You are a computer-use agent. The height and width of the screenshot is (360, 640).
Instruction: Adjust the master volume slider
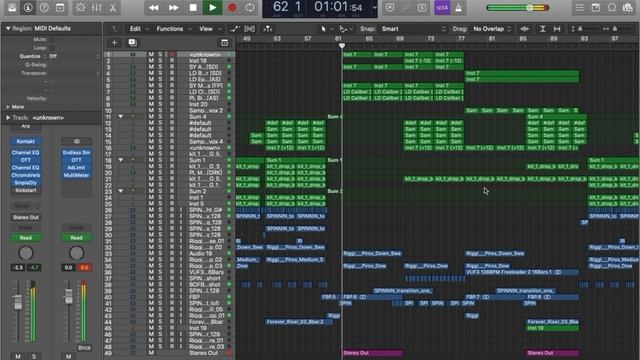point(530,8)
